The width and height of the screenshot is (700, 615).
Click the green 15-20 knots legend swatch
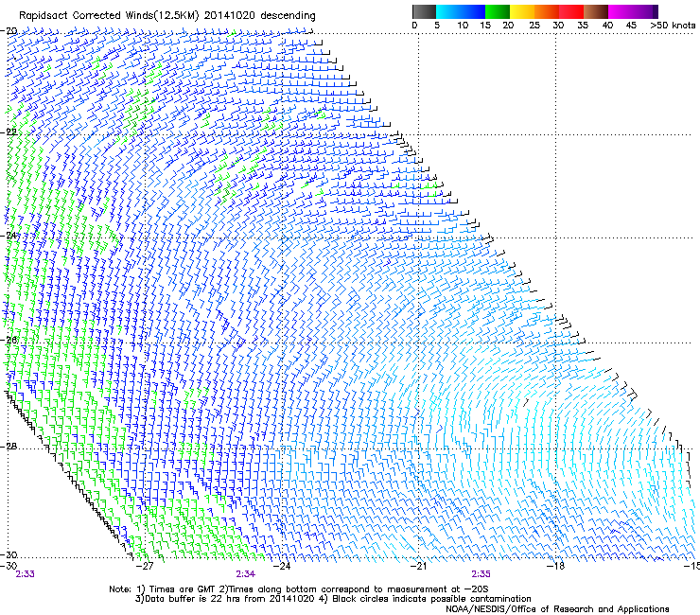(x=498, y=11)
